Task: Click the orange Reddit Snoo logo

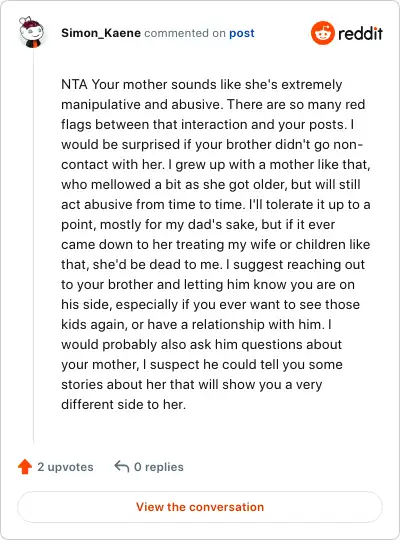Action: click(323, 33)
